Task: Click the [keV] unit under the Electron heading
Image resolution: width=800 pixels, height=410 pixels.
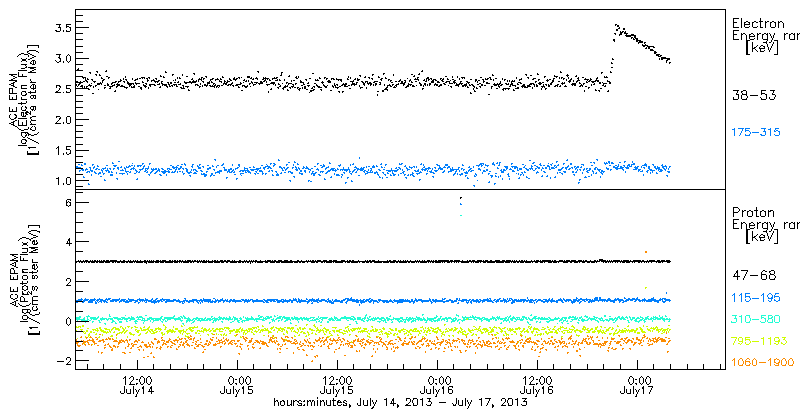Action: point(761,48)
